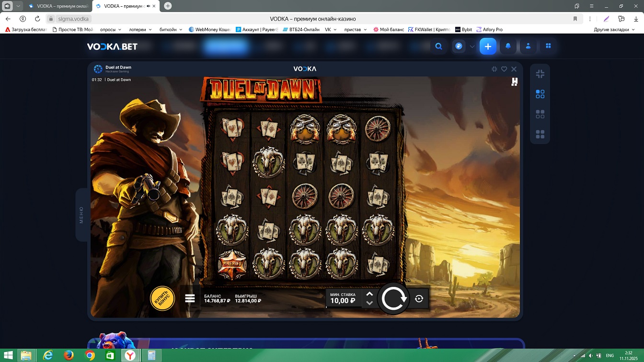Click the blue plus deposit button
This screenshot has height=362, width=644.
488,46
